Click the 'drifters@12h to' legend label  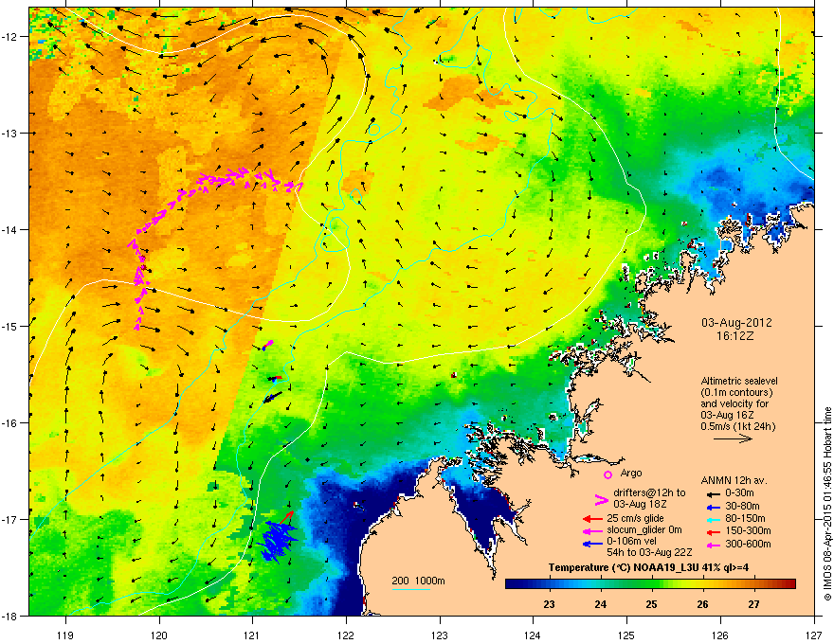tap(649, 492)
